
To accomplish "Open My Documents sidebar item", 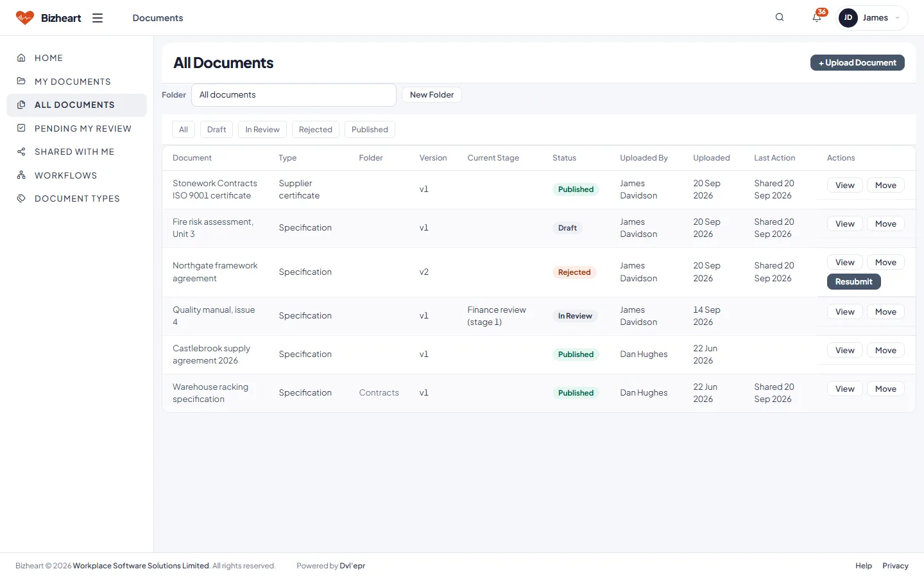I will pyautogui.click(x=76, y=82).
